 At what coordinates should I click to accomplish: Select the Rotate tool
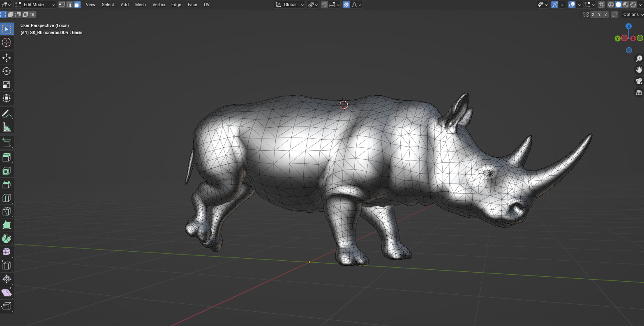[x=7, y=71]
